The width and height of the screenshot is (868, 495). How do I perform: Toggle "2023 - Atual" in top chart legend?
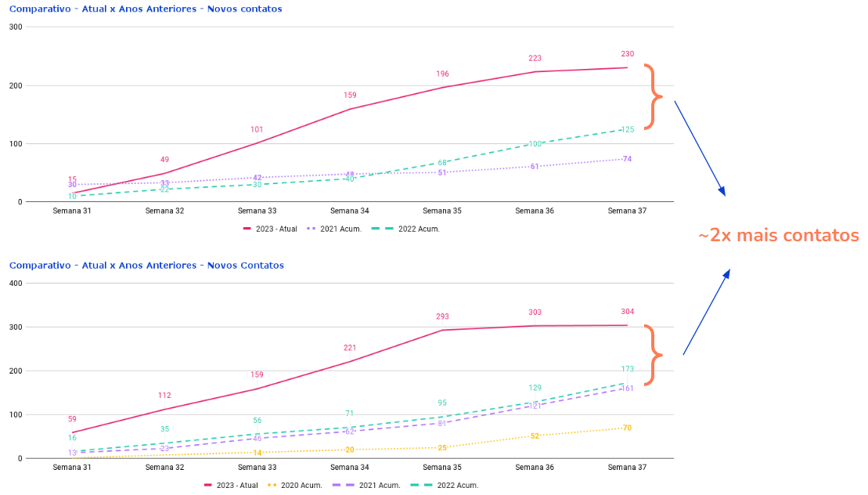click(270, 229)
